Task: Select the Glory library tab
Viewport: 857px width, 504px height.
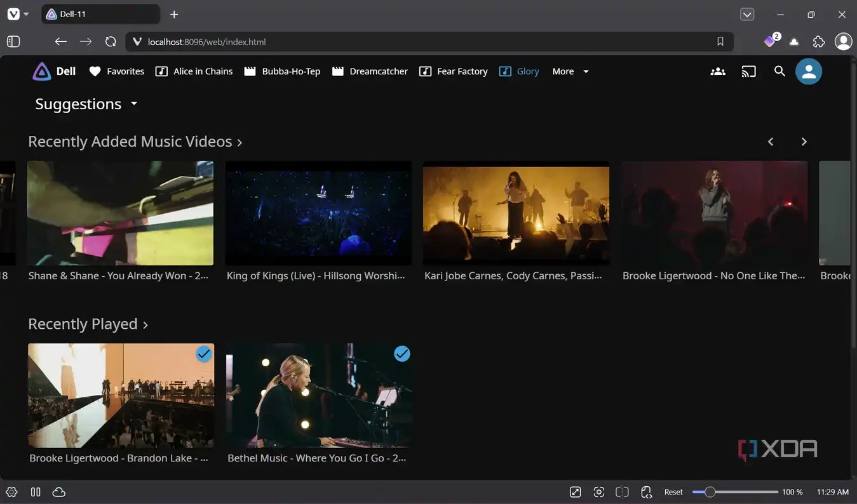Action: click(x=519, y=72)
